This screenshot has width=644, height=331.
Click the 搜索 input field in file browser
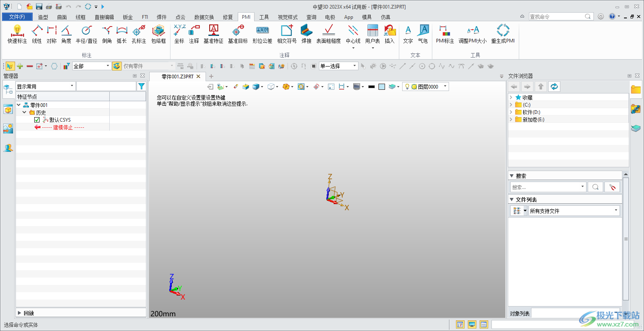coord(548,187)
